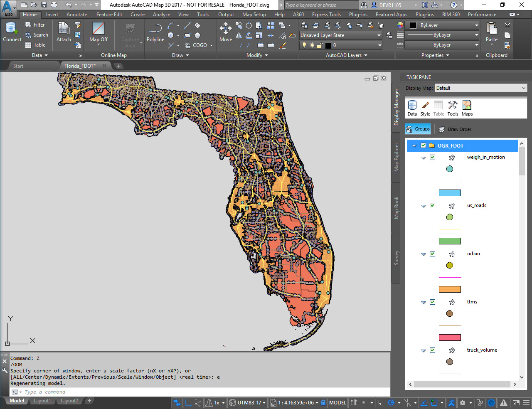Click the orange urban layer color swatch
The height and width of the screenshot is (409, 532).
pos(450,289)
